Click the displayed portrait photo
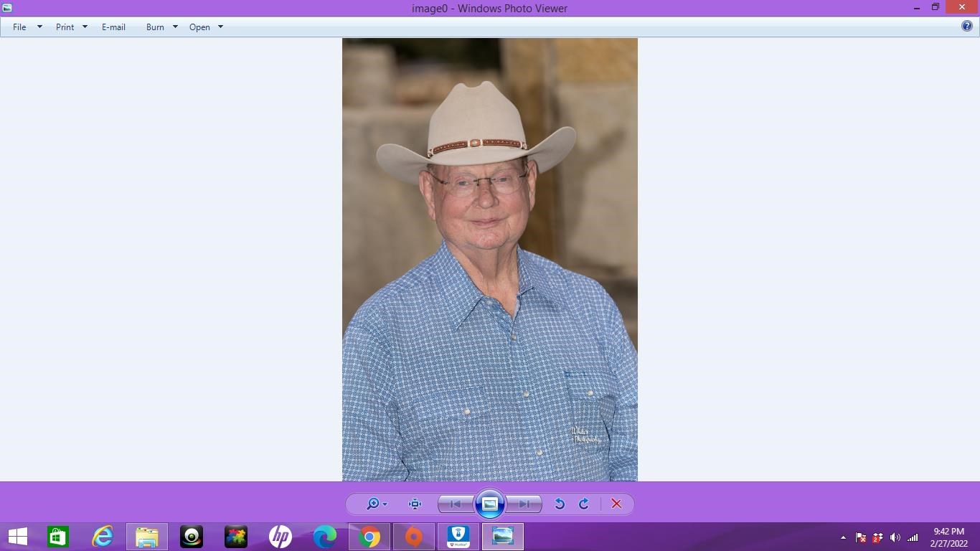The height and width of the screenshot is (551, 980). (x=489, y=259)
